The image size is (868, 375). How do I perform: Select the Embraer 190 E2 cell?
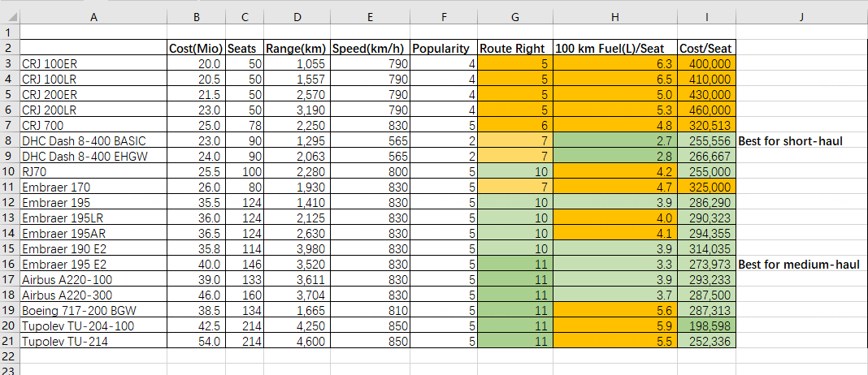pos(93,249)
